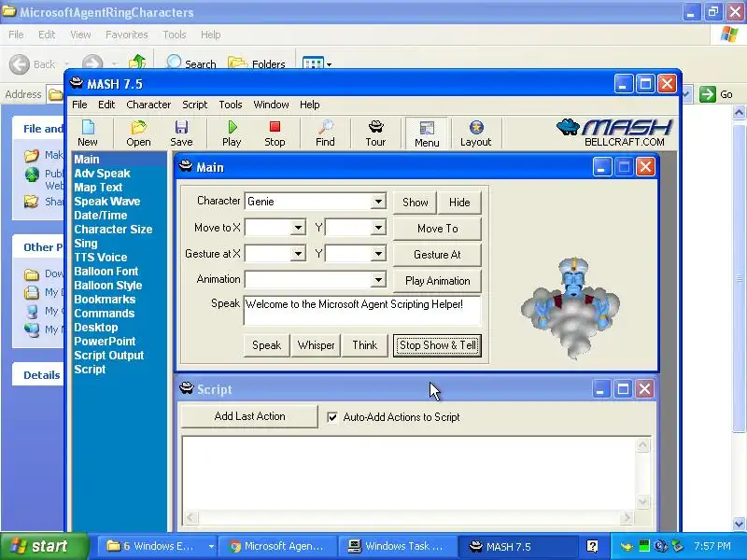Open the Gesture at X dropdown

pos(298,254)
